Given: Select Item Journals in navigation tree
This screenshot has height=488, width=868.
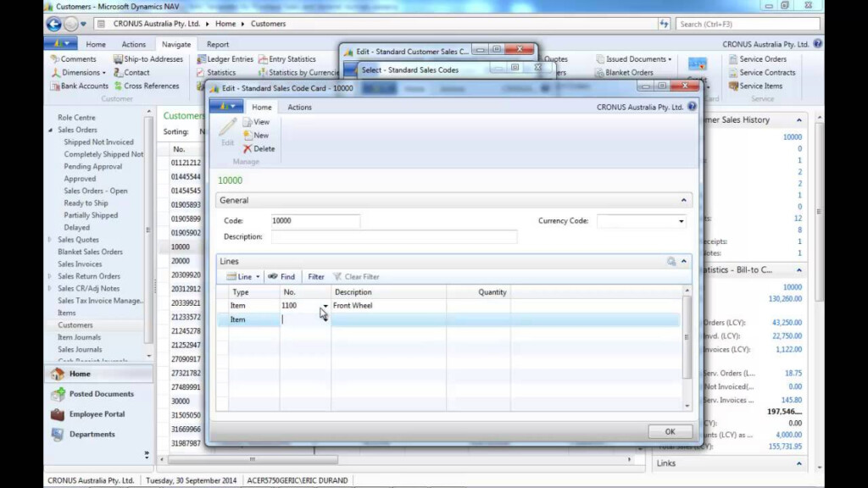Looking at the screenshot, I should (79, 337).
